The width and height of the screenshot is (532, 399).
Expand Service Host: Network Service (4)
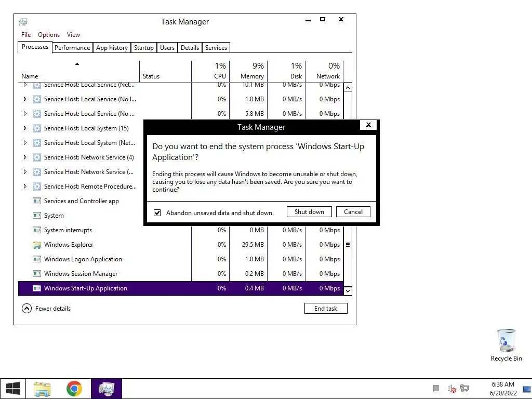[x=25, y=157]
